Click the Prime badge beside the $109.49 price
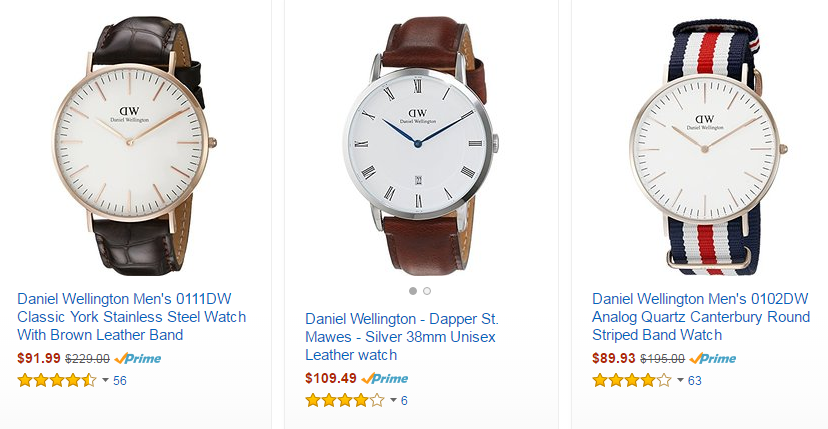 coord(385,379)
